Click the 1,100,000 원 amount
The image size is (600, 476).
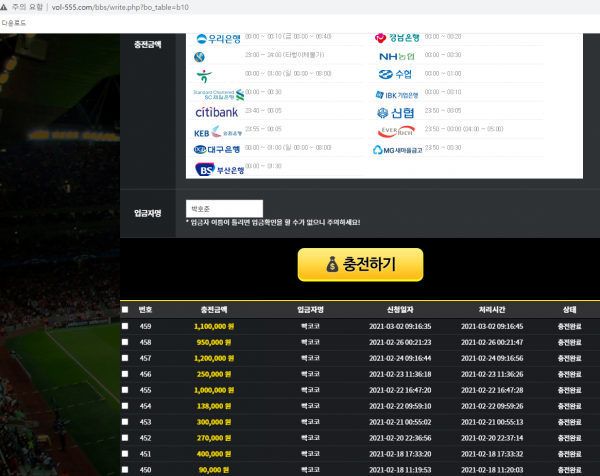(x=214, y=326)
